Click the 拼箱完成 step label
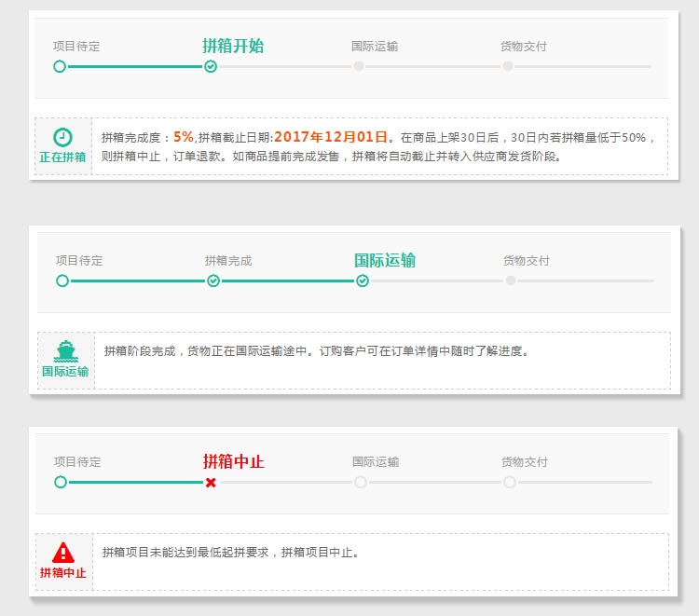The width and height of the screenshot is (699, 616). point(228,261)
